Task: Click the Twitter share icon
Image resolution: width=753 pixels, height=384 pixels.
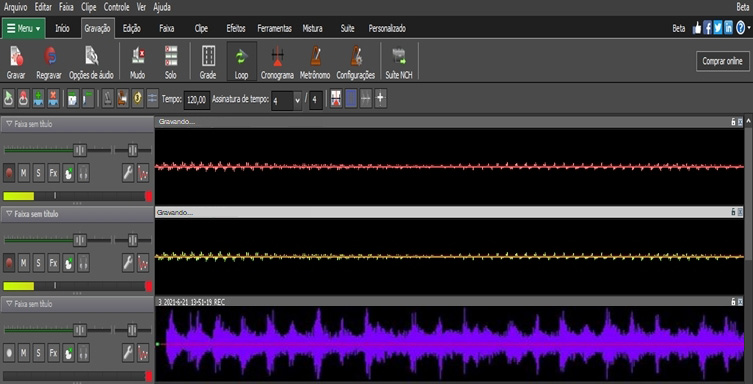Action: [718, 28]
